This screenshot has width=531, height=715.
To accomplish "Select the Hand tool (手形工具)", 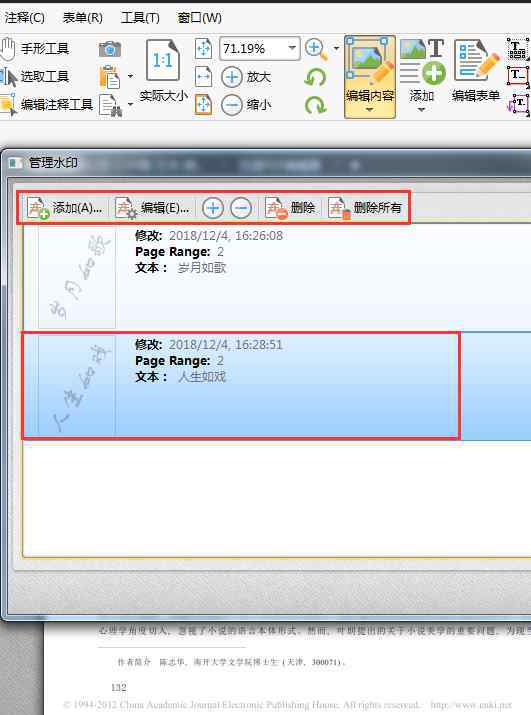I will tap(35, 48).
